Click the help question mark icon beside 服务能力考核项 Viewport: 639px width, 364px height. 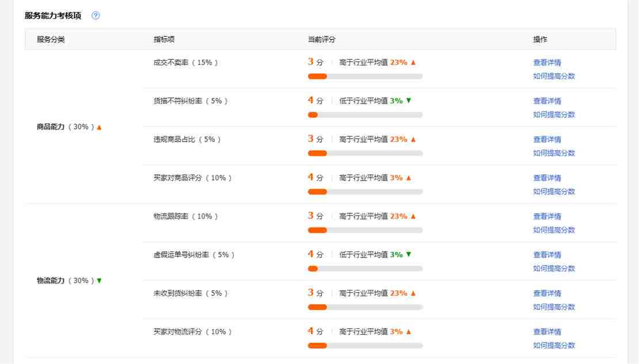96,16
